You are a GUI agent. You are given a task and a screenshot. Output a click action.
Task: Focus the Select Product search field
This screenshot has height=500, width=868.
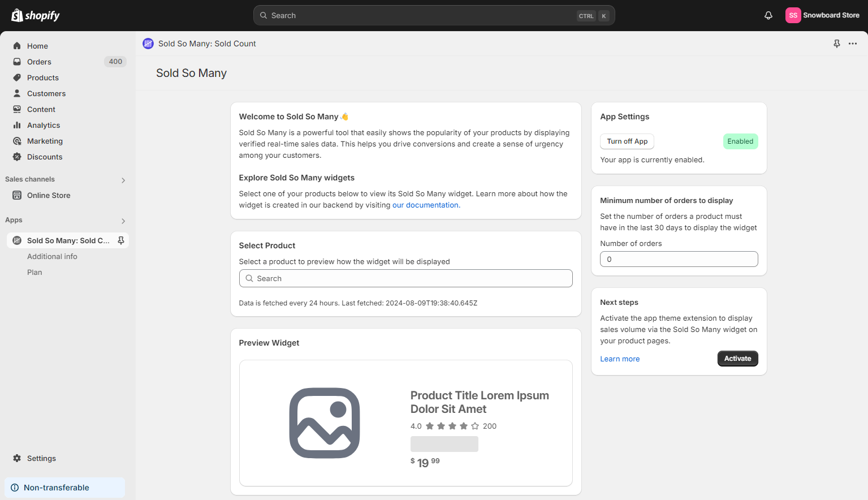coord(405,278)
